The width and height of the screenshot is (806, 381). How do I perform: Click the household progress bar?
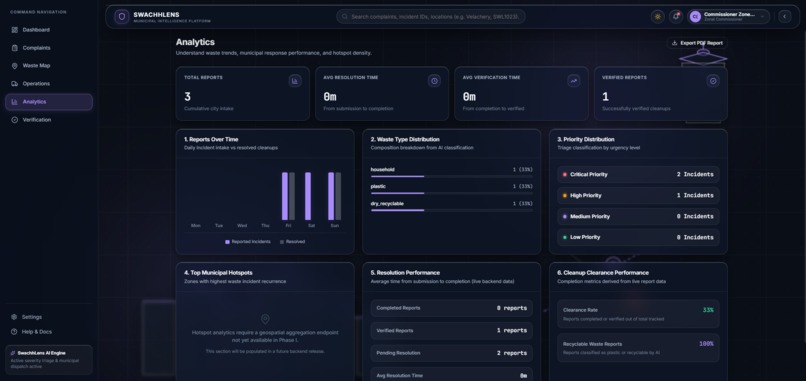(451, 177)
